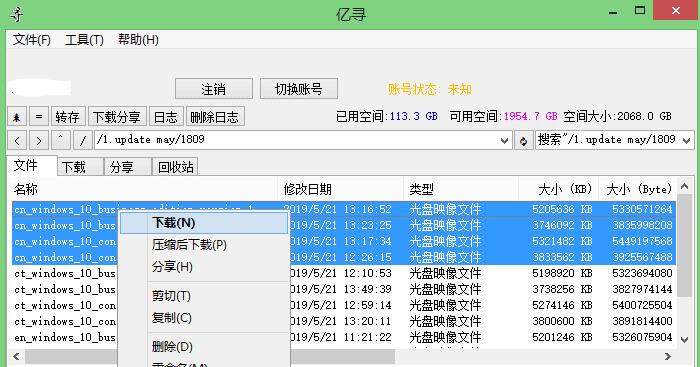Viewport: 700px width, 367px height.
Task: Expand the path address dropdown
Action: pyautogui.click(x=504, y=141)
